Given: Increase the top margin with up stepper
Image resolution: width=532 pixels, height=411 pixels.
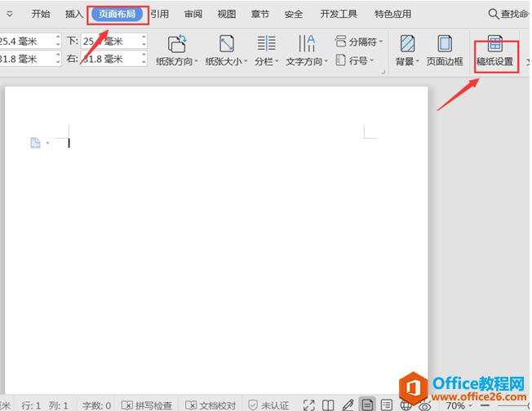Looking at the screenshot, I should [58, 37].
